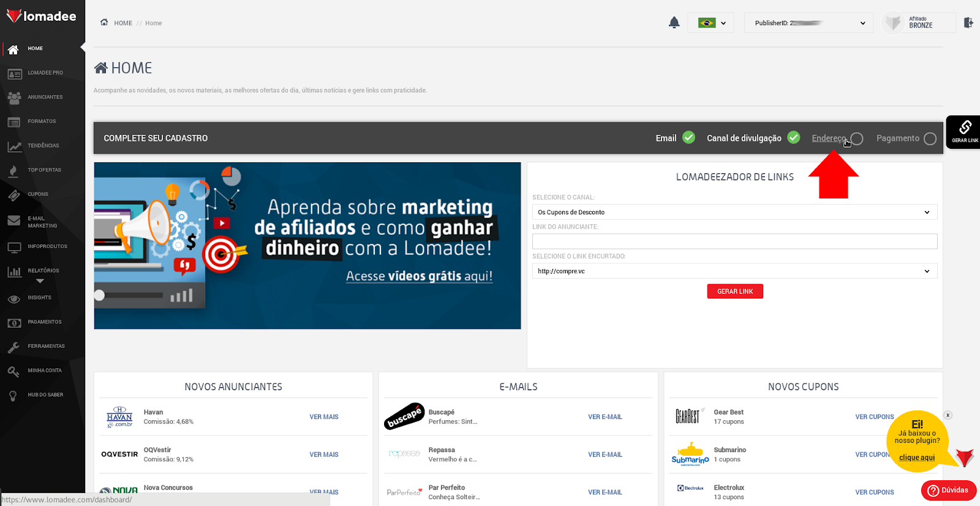Click the HOME breadcrumb link
The image size is (980, 506).
(x=123, y=23)
